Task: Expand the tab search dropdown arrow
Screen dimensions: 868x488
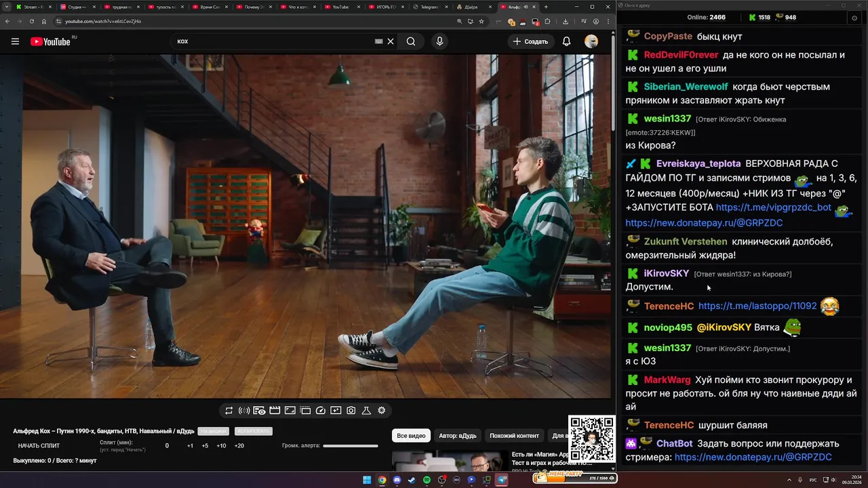Action: 5,7
